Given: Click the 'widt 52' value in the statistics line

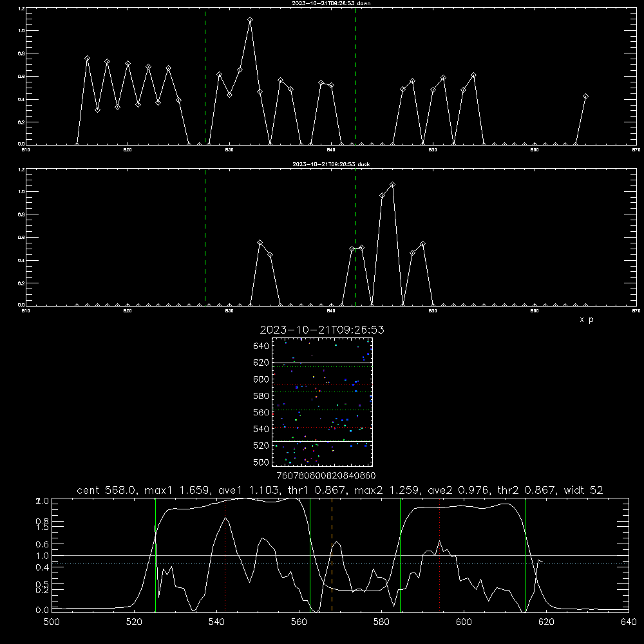Looking at the screenshot, I should click(x=583, y=490).
